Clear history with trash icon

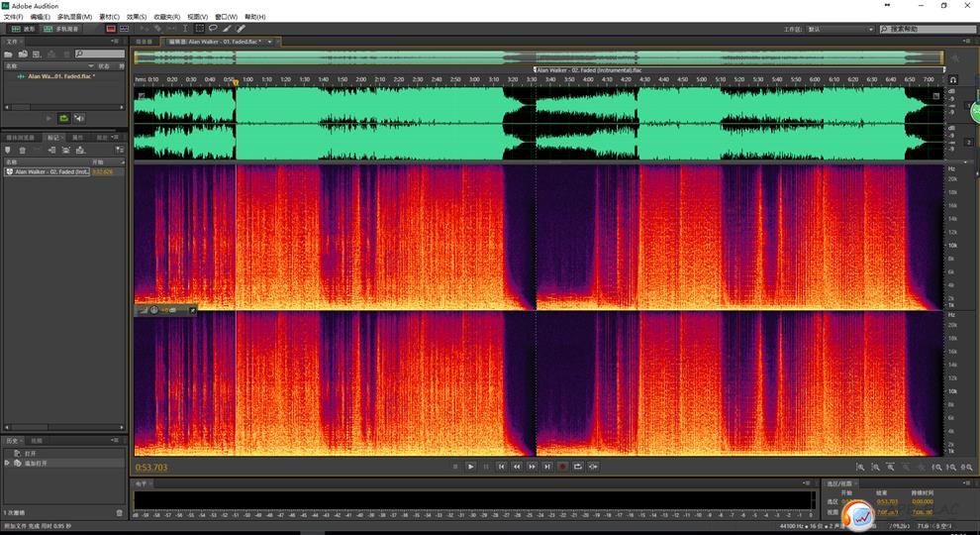coord(120,513)
